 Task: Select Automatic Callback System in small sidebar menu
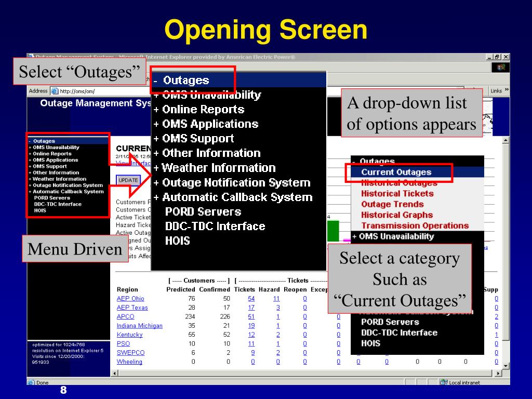point(68,192)
